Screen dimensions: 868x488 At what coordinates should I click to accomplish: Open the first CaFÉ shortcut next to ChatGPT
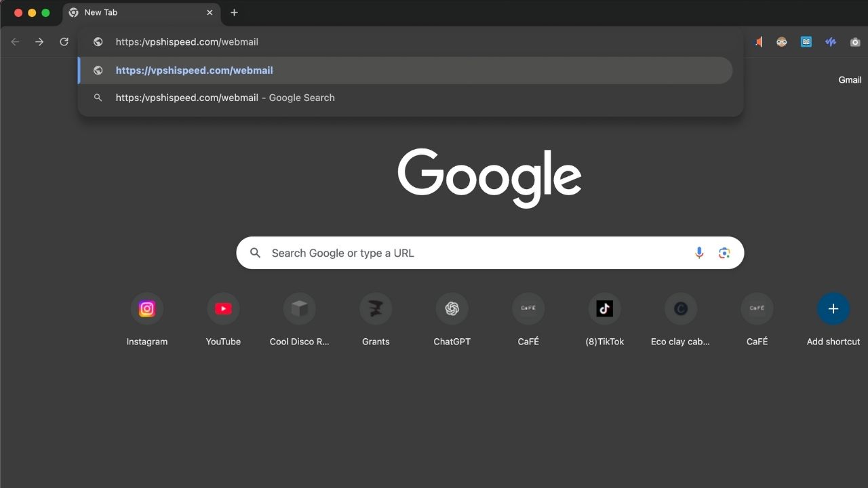pos(528,319)
